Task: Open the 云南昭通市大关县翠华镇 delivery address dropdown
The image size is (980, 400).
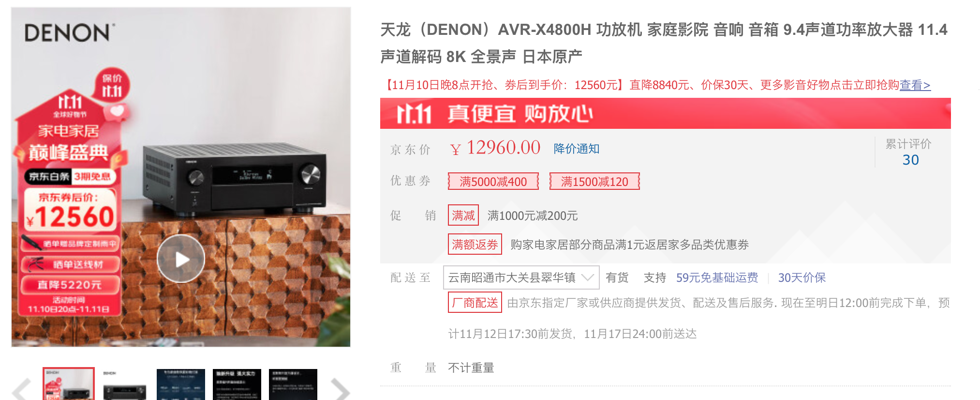Action: [521, 277]
